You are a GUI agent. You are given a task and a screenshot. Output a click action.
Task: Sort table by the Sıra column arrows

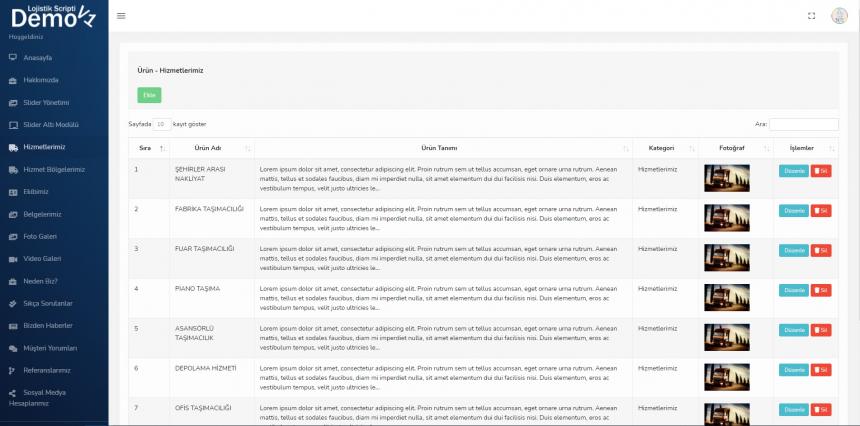coord(161,148)
